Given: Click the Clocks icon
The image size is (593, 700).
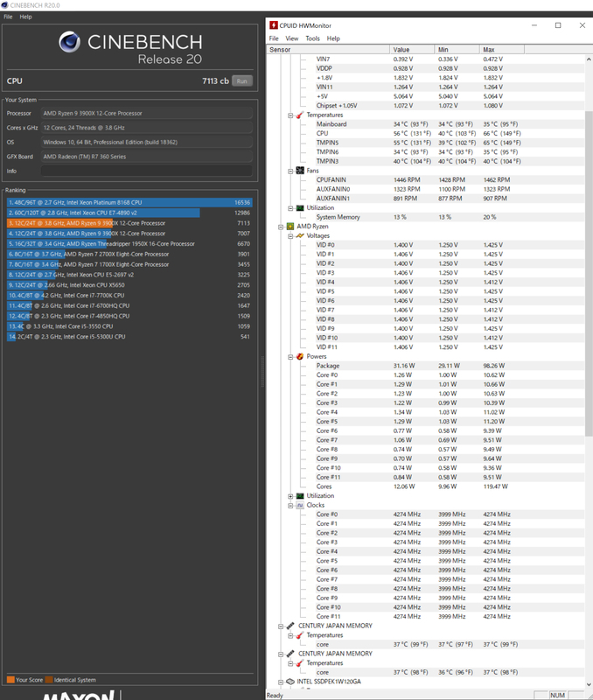Looking at the screenshot, I should [x=300, y=505].
